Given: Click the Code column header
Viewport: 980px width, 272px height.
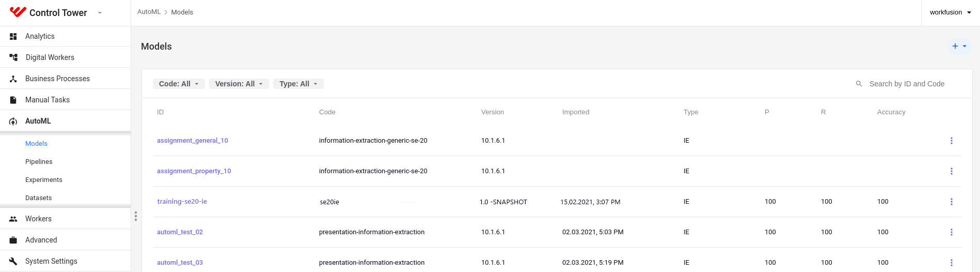Looking at the screenshot, I should [327, 112].
